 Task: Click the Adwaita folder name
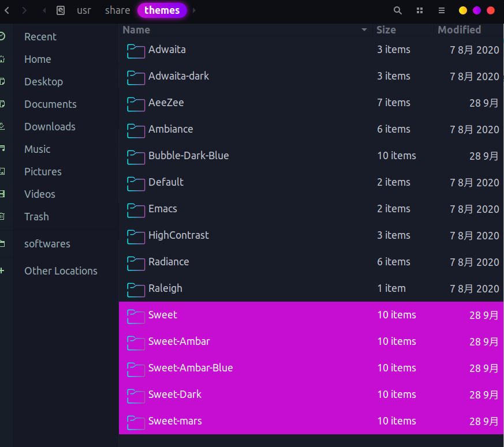pos(167,50)
